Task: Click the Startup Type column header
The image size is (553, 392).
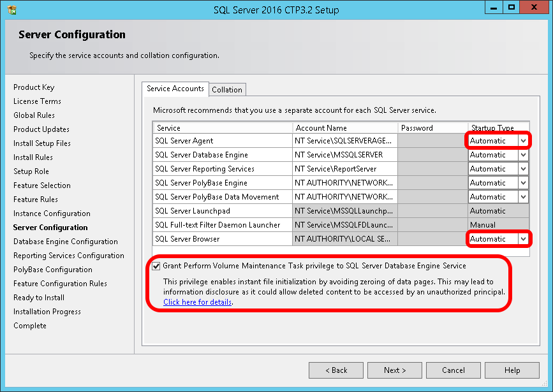Action: point(499,128)
